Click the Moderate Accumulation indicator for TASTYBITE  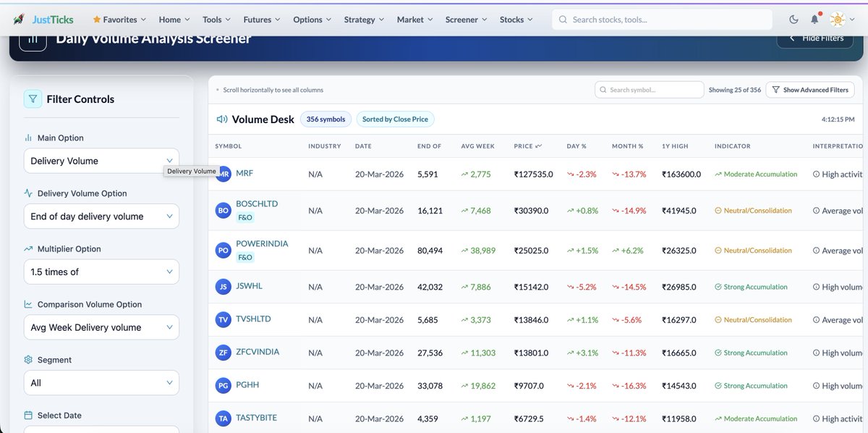756,419
